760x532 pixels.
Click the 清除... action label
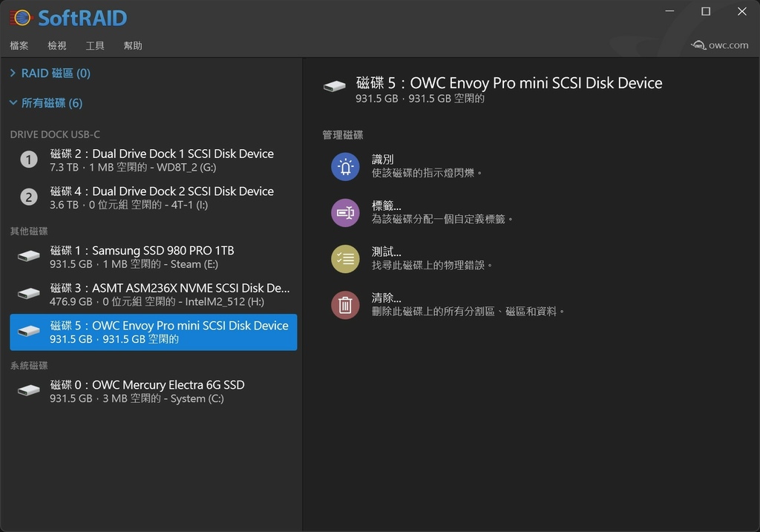pos(386,298)
